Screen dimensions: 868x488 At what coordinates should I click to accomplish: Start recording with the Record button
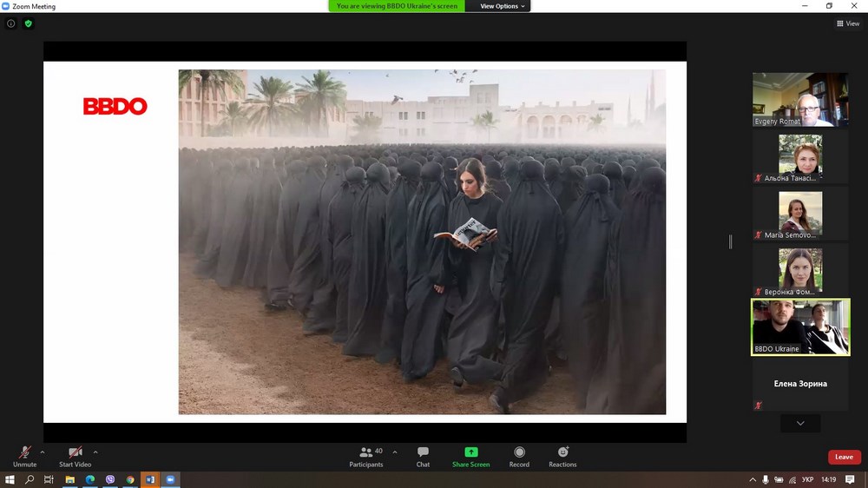[x=519, y=457]
